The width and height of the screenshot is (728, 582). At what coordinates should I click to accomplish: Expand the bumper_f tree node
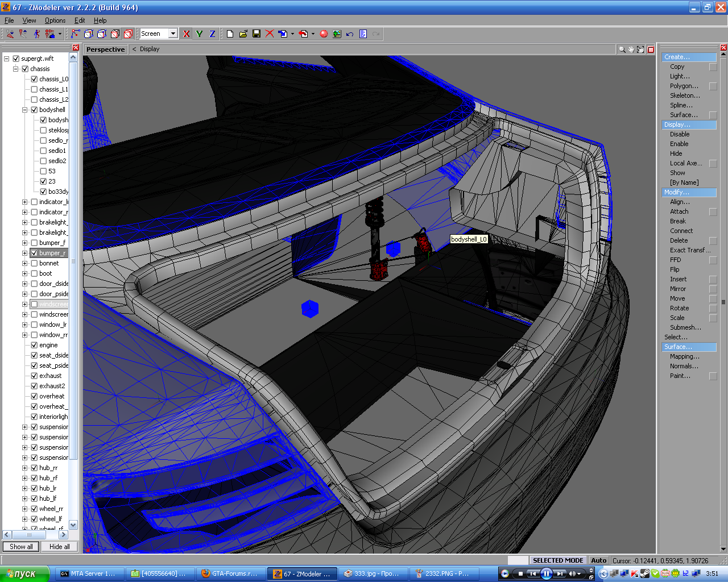tap(25, 243)
